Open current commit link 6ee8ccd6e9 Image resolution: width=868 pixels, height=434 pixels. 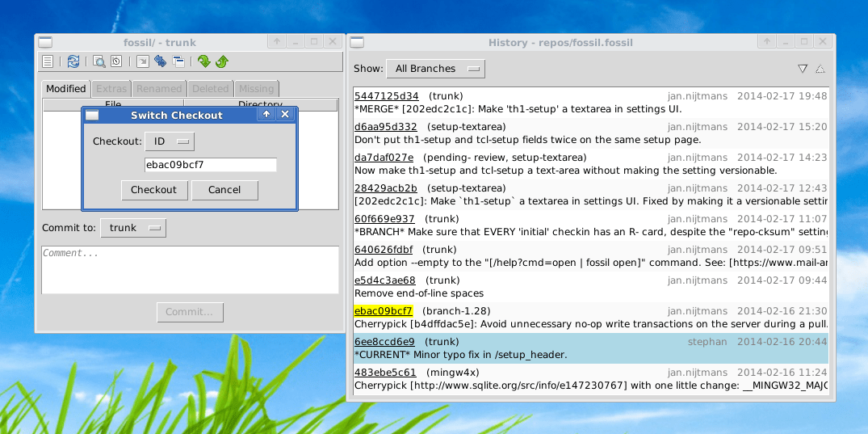384,342
